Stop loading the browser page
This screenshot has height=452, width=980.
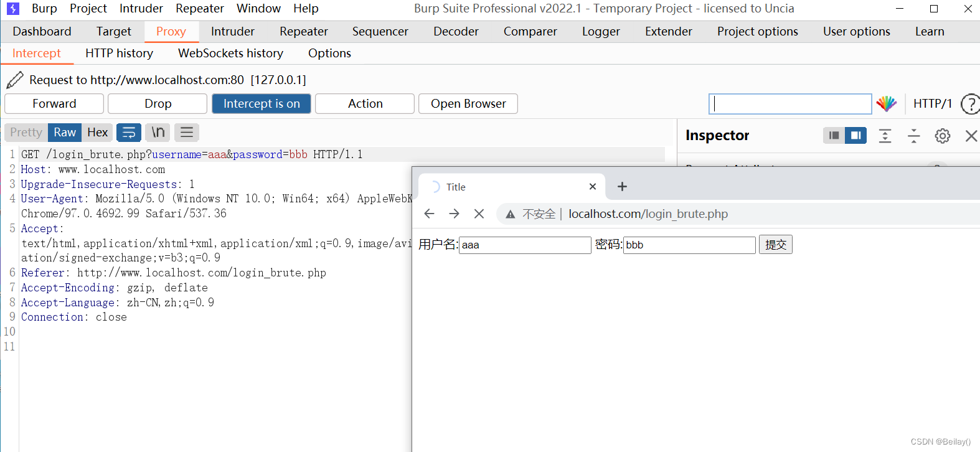pos(479,214)
